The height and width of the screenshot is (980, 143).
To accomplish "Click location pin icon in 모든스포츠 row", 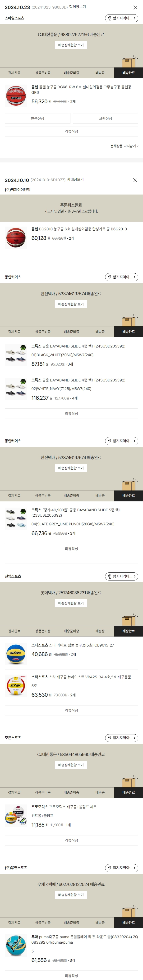I will click(110, 738).
